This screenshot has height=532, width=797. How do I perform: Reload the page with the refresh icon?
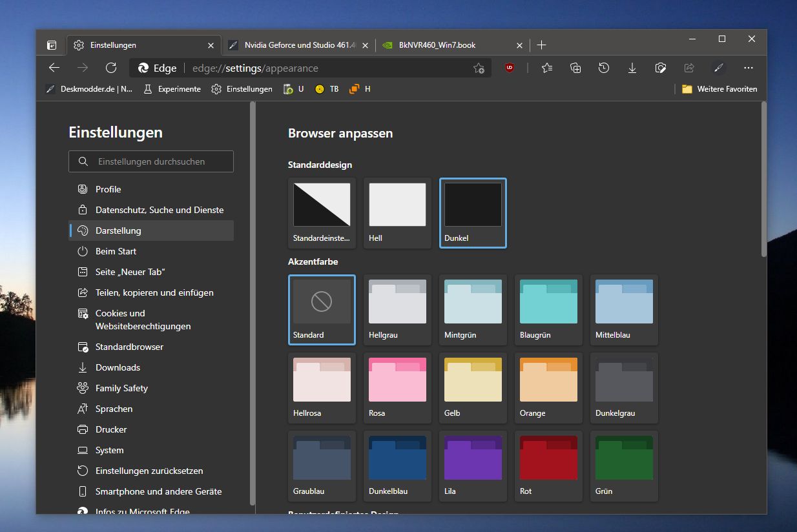click(111, 68)
